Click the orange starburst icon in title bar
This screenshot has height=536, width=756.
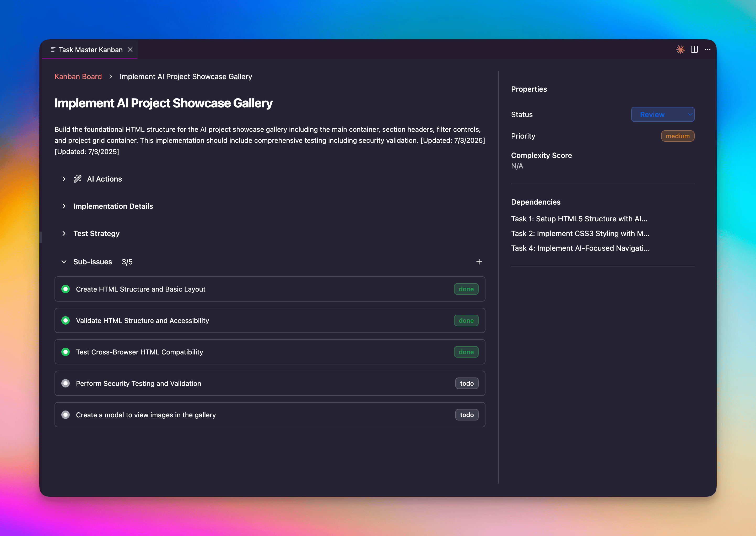(680, 50)
